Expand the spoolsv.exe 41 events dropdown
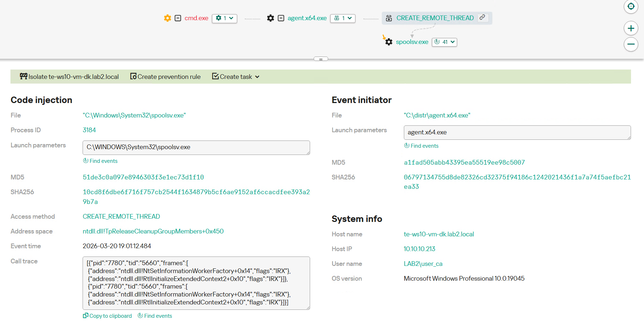The image size is (644, 321). click(444, 42)
